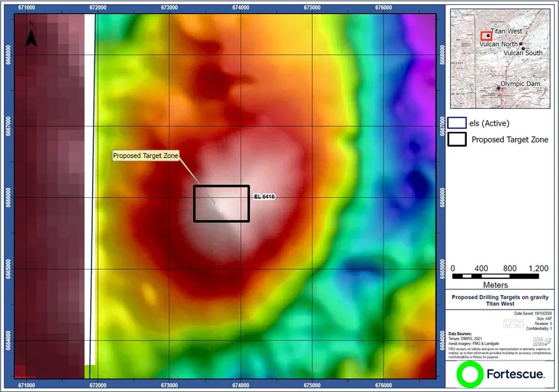
Task: Click the Vulcan North label in the inset map
Action: (498, 44)
